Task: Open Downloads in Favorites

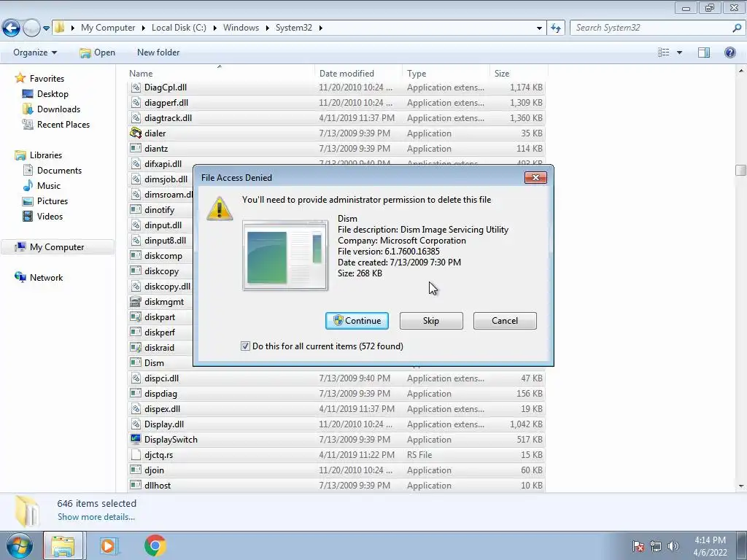Action: [x=52, y=109]
